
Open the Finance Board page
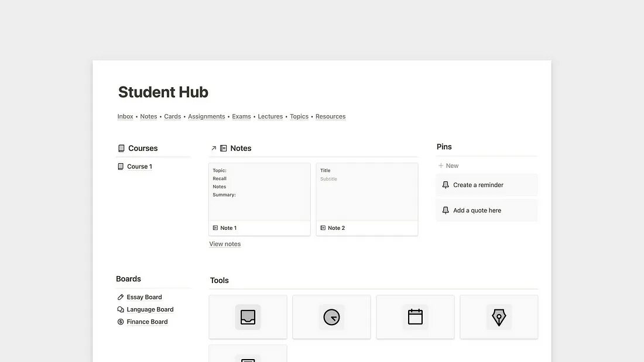pos(147,322)
